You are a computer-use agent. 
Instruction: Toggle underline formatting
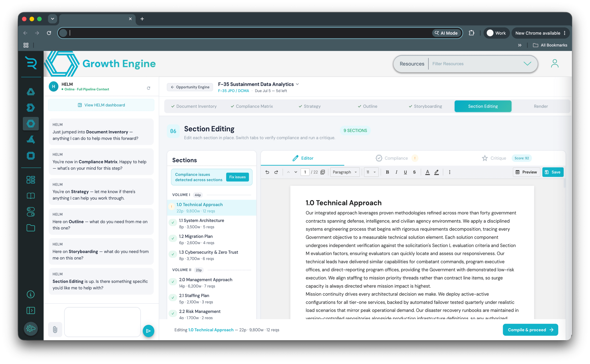tap(405, 172)
